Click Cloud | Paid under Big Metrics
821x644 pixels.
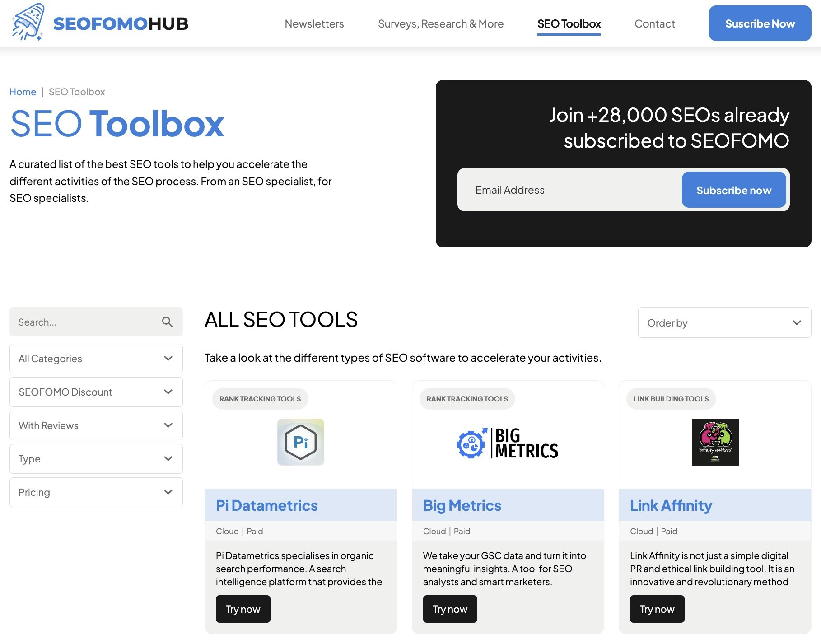click(447, 532)
